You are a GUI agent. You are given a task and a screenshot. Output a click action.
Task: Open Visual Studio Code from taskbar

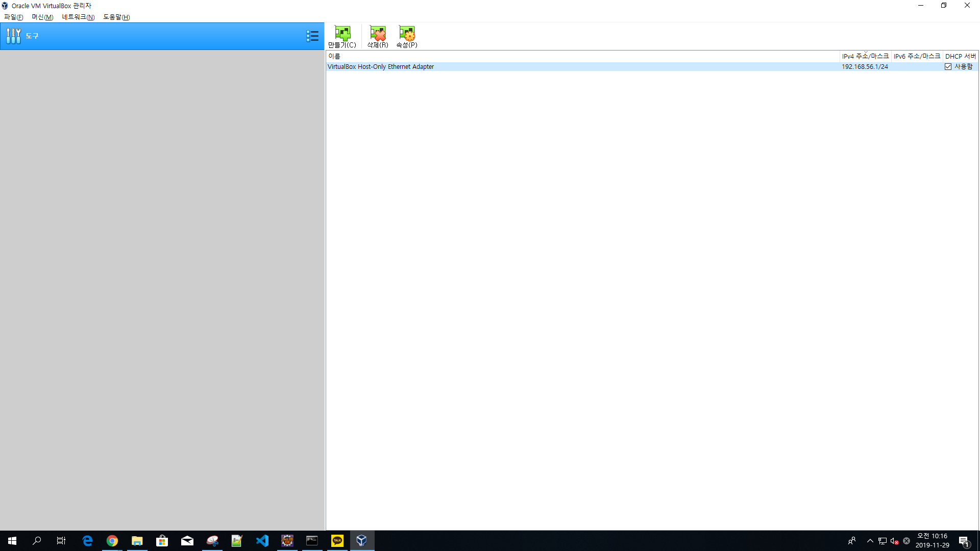262,541
